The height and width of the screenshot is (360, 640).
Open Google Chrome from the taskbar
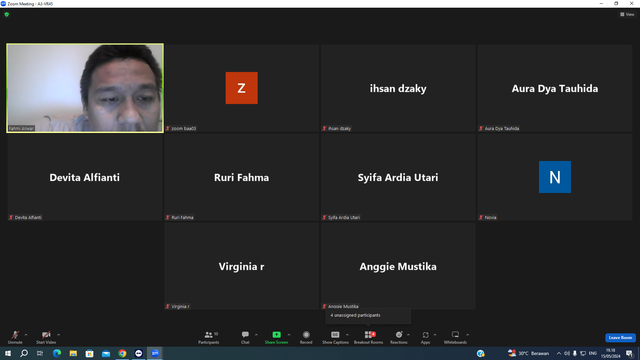tap(122, 353)
